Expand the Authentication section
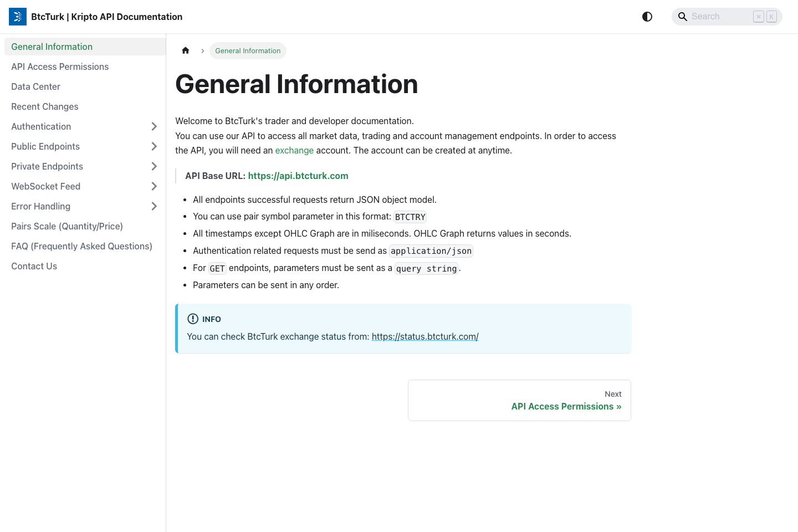The width and height of the screenshot is (798, 532). click(x=154, y=126)
